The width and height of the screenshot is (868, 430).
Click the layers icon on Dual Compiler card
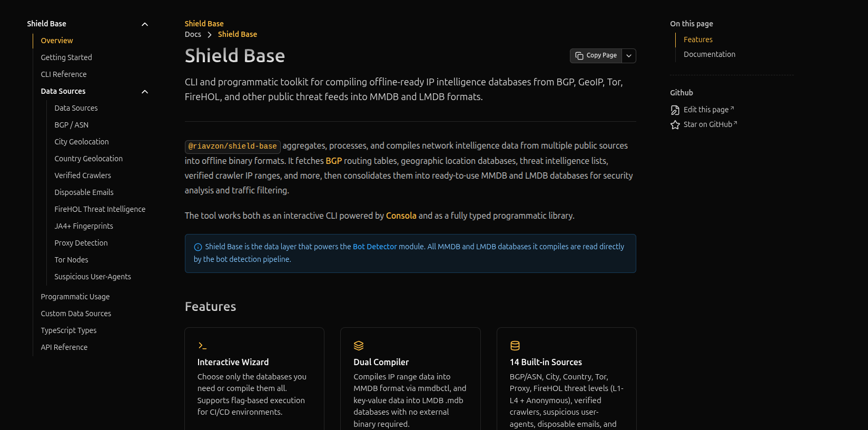click(359, 346)
